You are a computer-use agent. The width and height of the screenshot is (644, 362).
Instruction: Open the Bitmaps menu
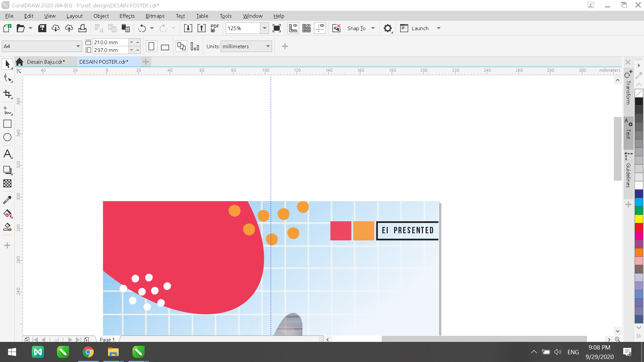(155, 16)
